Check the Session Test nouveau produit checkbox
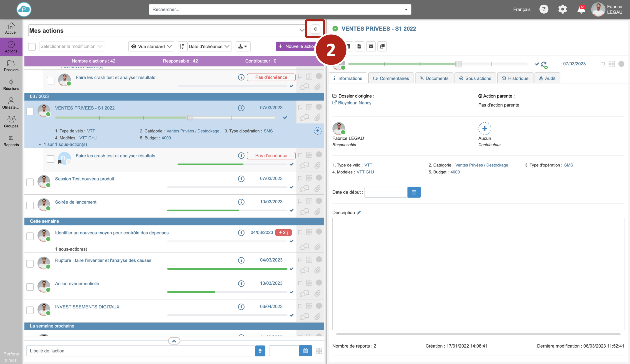Screen dimensions: 630x364 click(30, 182)
